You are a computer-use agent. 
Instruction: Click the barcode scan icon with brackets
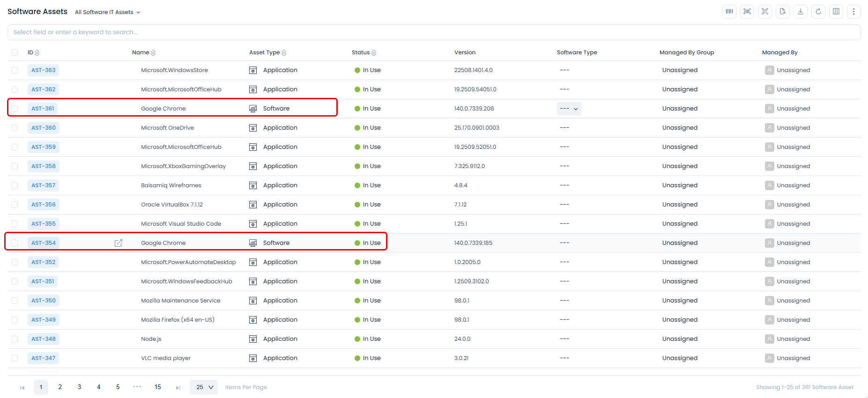click(x=747, y=12)
